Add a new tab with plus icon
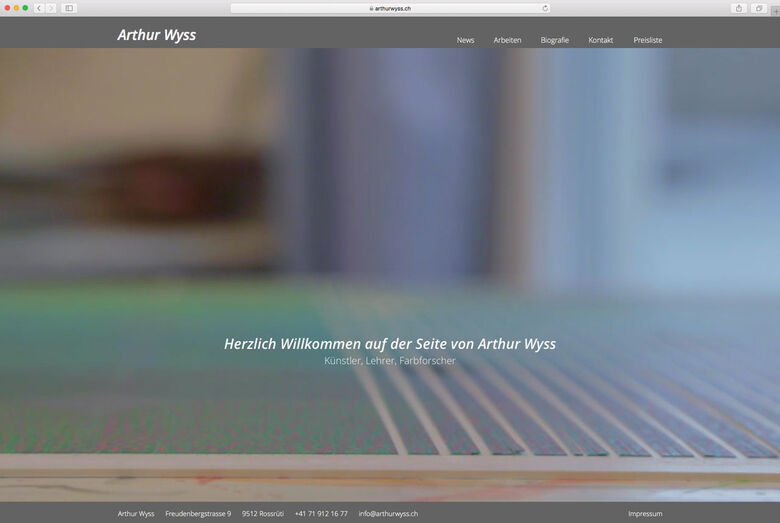780x523 pixels. click(776, 10)
